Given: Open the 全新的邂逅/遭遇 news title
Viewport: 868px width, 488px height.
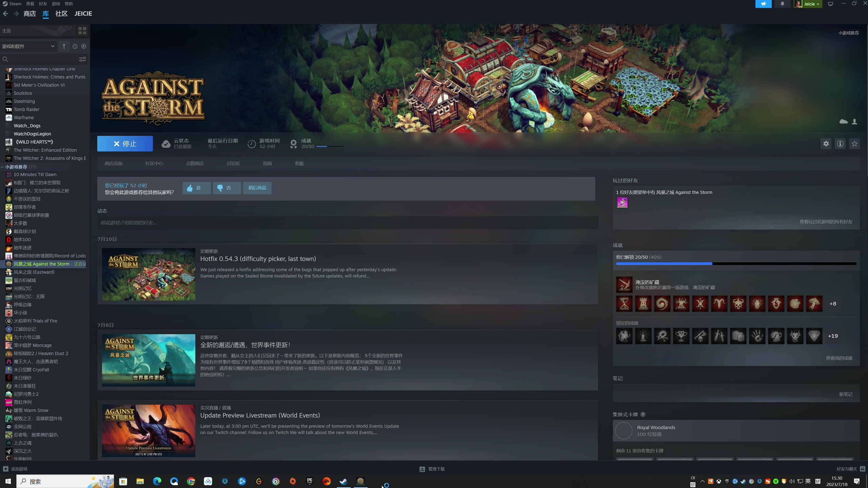Looking at the screenshot, I should 245,345.
